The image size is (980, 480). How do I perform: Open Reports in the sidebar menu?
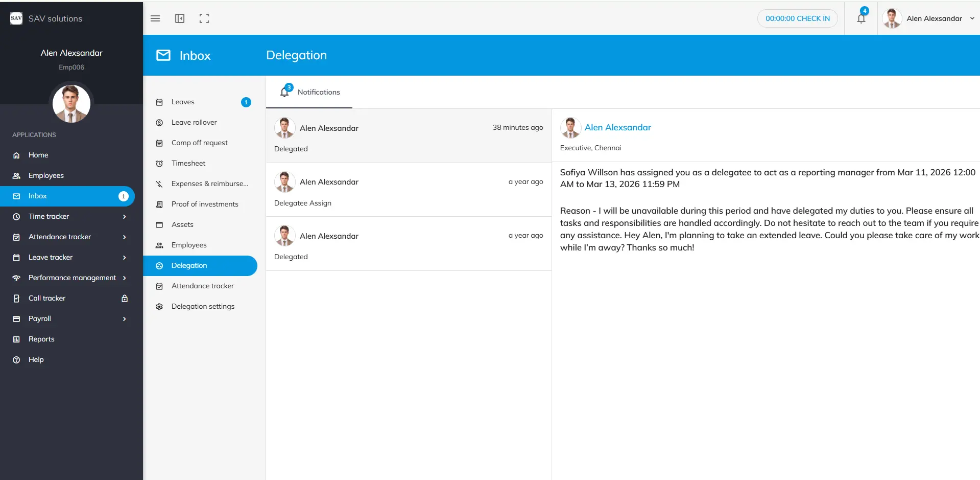[41, 339]
